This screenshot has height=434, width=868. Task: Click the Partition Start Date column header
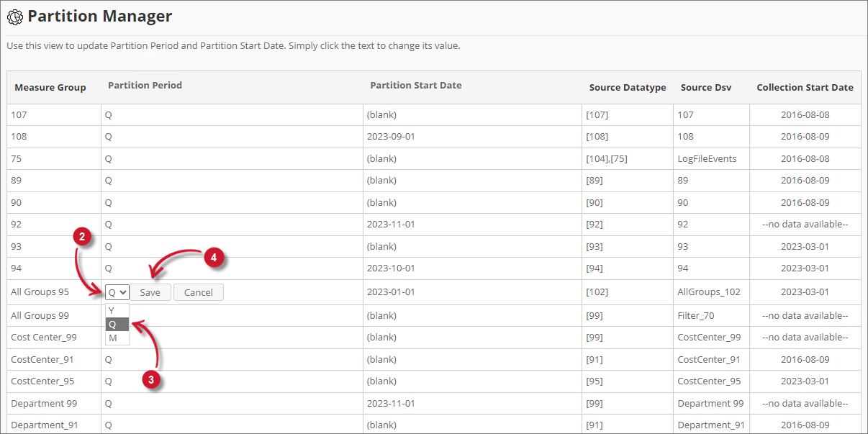point(416,84)
